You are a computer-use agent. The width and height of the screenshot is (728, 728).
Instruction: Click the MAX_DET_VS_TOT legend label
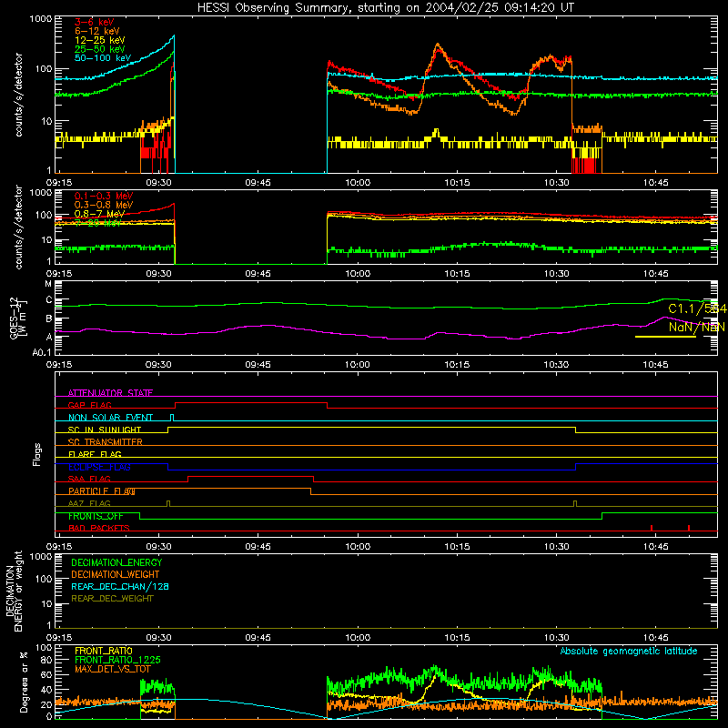(x=112, y=669)
